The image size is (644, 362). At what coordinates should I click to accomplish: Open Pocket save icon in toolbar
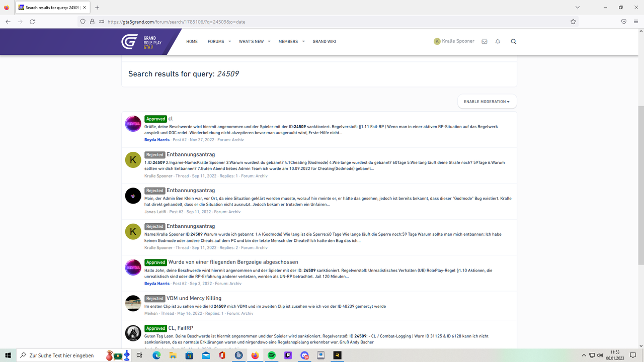(623, 22)
